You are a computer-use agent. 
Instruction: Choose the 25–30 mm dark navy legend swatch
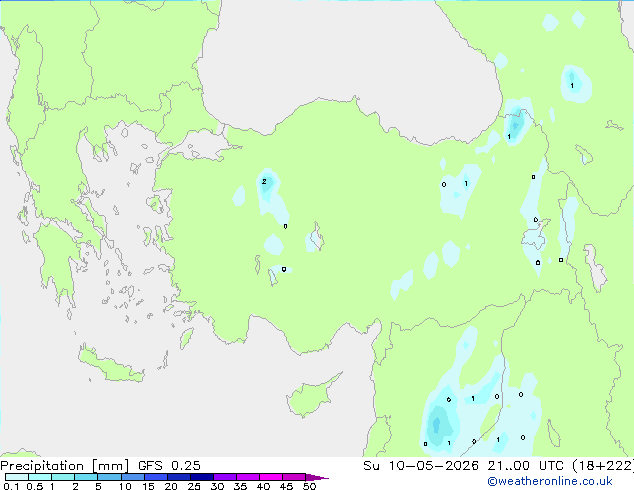(202, 477)
